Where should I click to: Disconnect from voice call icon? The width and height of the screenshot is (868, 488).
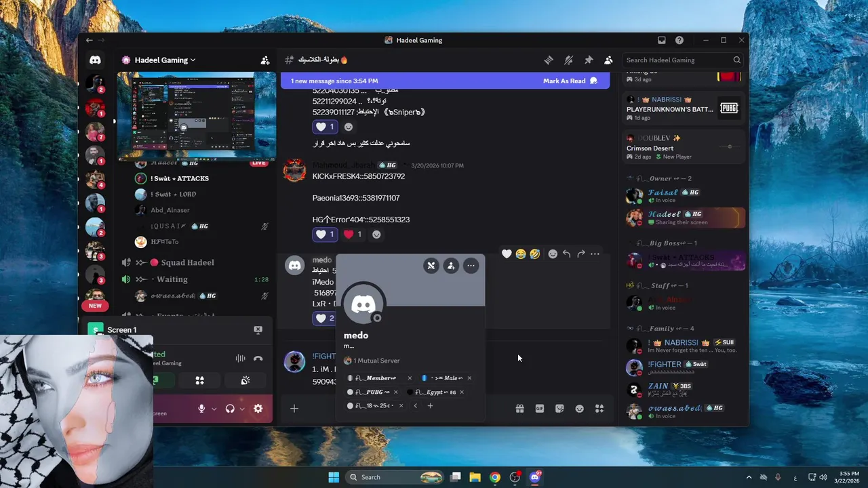coord(258,359)
